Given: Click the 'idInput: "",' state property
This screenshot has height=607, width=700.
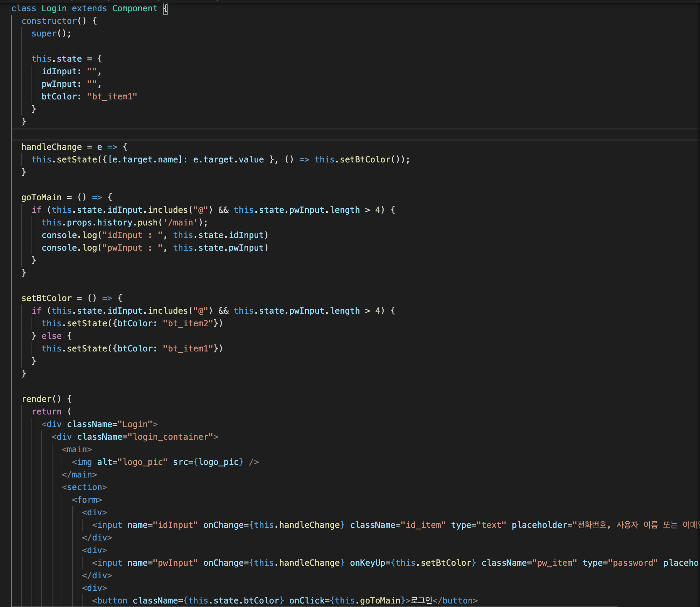Looking at the screenshot, I should [71, 71].
